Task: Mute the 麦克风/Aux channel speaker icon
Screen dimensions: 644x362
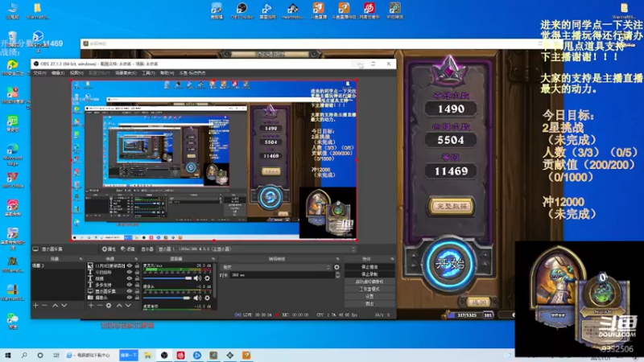Action: tap(197, 278)
